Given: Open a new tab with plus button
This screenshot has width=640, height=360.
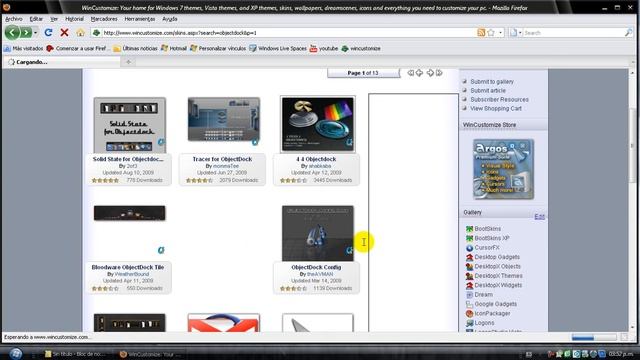Looking at the screenshot, I should (x=129, y=62).
